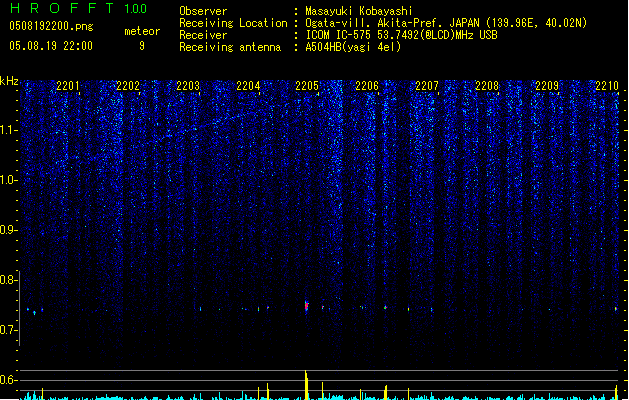
Task: Click the date 05.08.19 22:00
Action: point(51,46)
